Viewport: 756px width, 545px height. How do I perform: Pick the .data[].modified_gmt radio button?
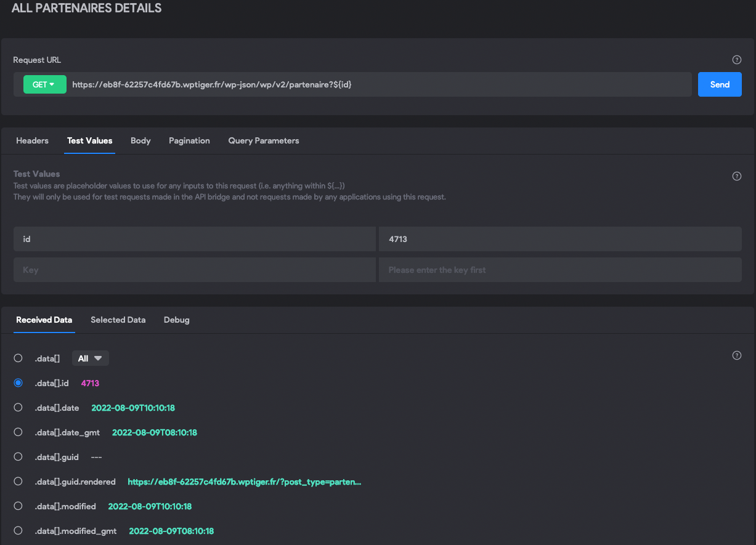point(18,531)
